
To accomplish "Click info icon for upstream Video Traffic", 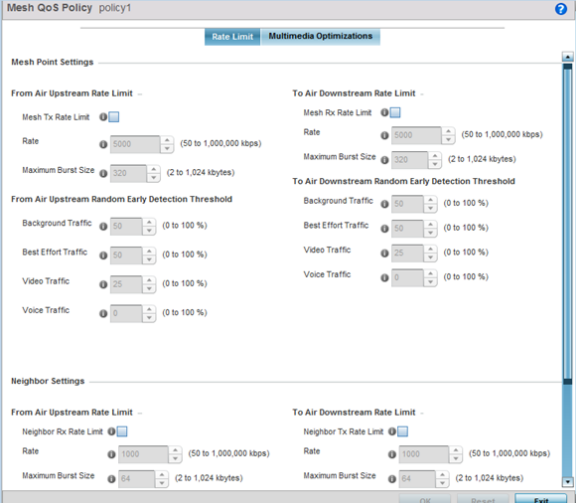I will click(x=103, y=284).
